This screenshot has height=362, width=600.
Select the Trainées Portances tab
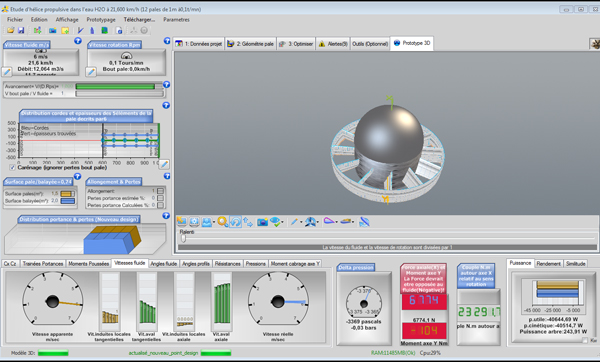click(x=42, y=264)
